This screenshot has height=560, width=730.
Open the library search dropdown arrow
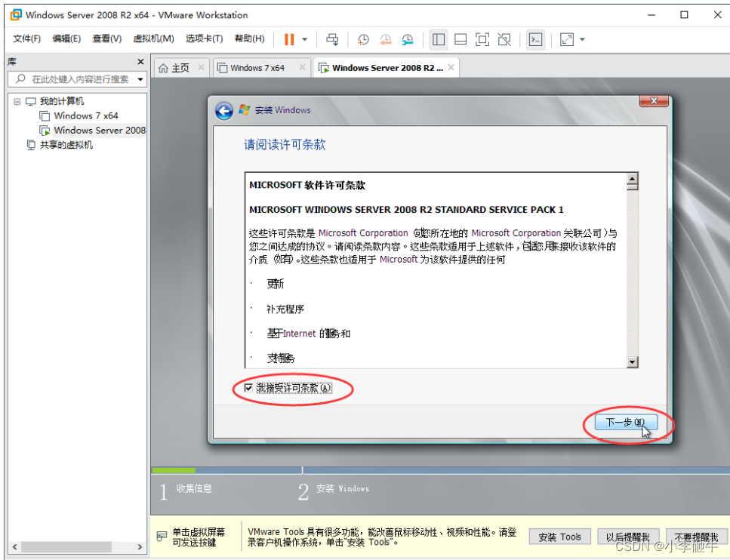point(140,79)
